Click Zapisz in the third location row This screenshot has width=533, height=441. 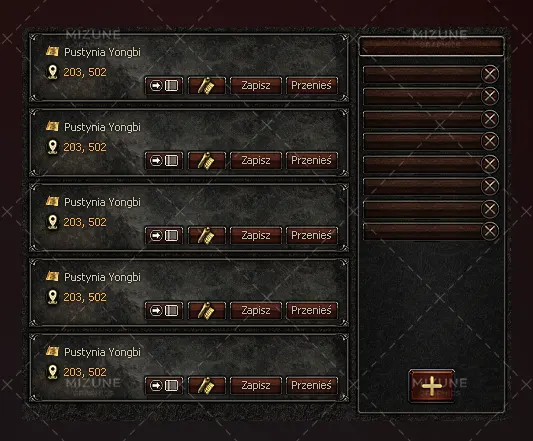pos(256,235)
